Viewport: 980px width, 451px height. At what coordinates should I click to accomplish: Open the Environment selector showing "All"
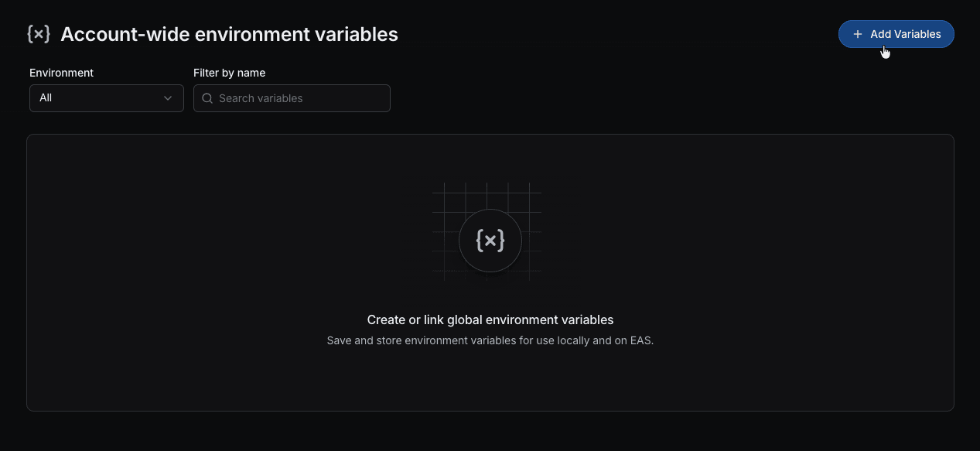(107, 98)
